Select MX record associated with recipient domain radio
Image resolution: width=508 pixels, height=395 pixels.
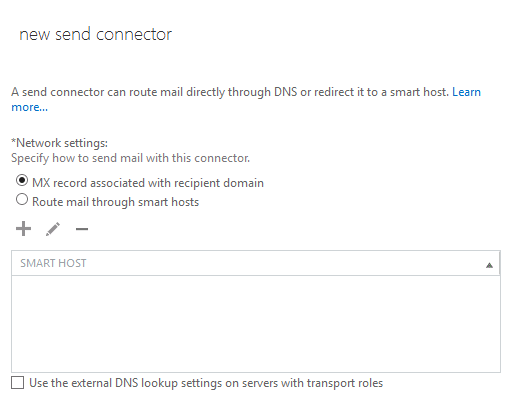tap(22, 181)
